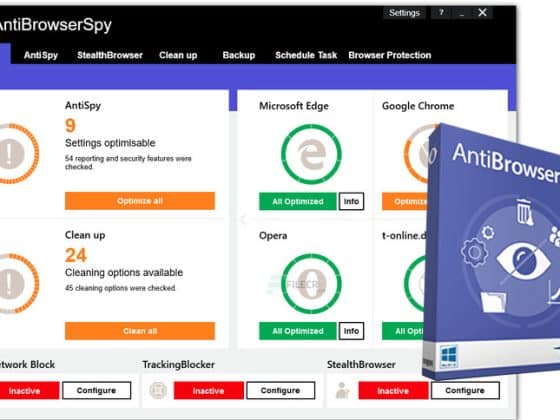Configure the TrackingBlocker

[281, 391]
